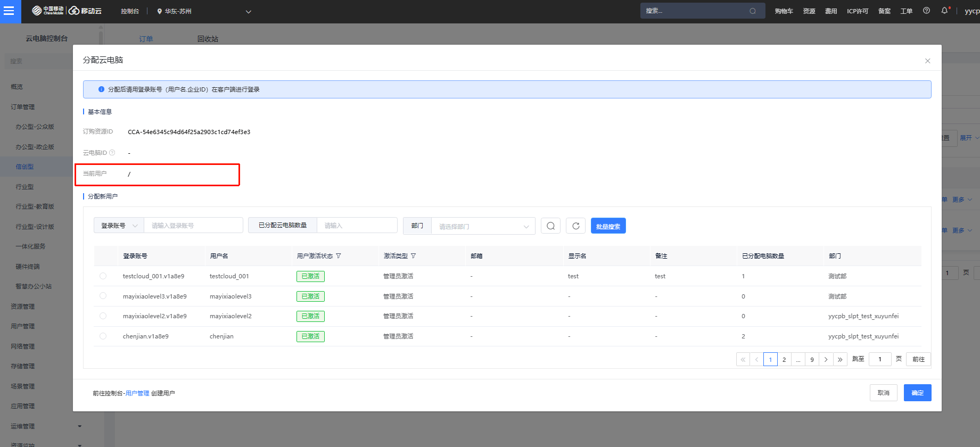This screenshot has height=447, width=980.
Task: Go to previous page arrow
Action: point(756,359)
